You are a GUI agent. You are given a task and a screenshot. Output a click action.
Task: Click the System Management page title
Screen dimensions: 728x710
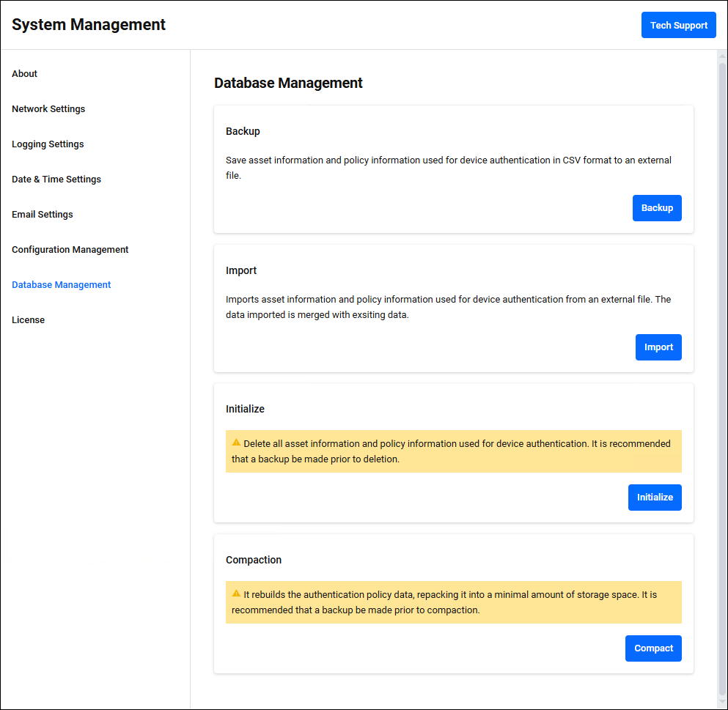point(89,25)
